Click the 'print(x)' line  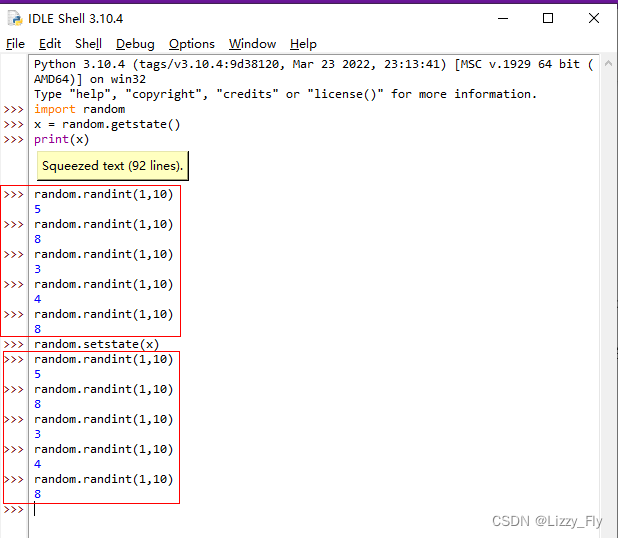(x=61, y=140)
